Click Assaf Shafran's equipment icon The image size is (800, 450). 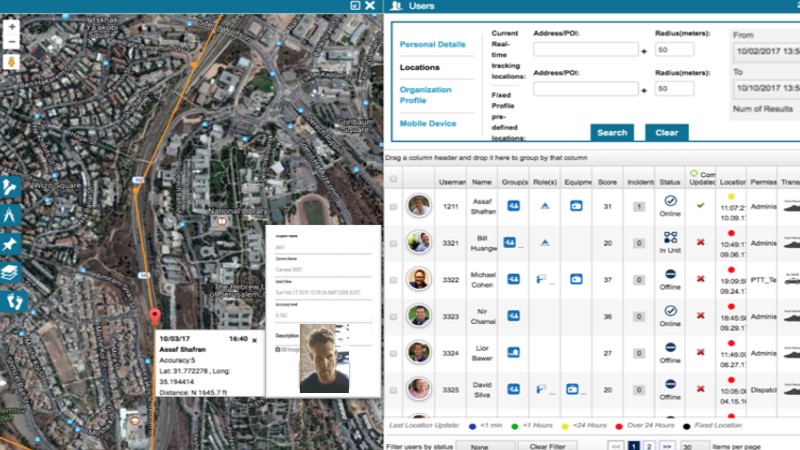tap(576, 206)
